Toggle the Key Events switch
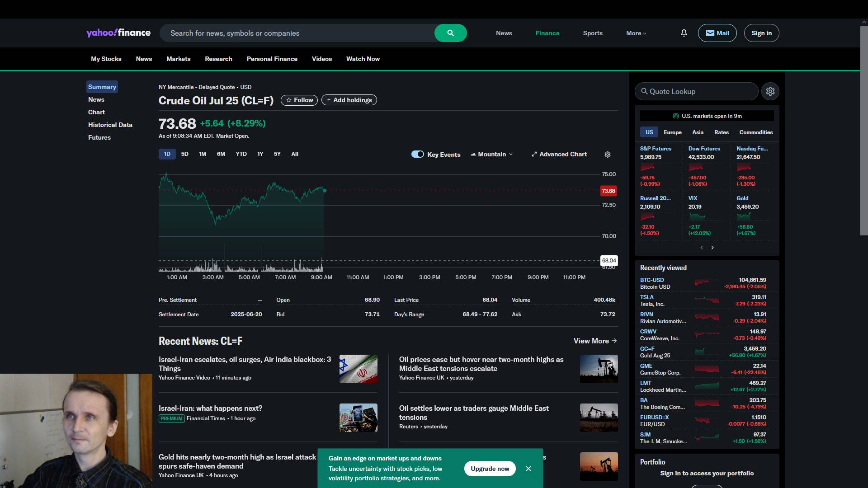868x488 pixels. 417,154
